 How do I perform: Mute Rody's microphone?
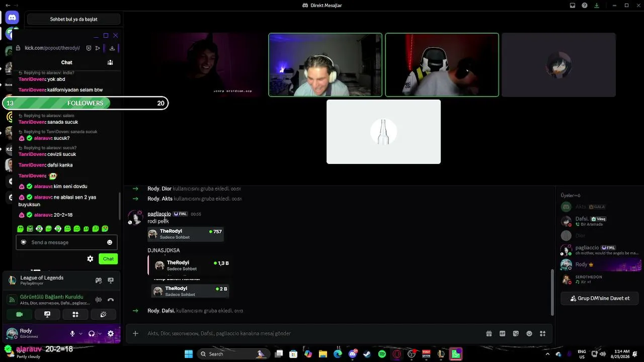(x=72, y=333)
